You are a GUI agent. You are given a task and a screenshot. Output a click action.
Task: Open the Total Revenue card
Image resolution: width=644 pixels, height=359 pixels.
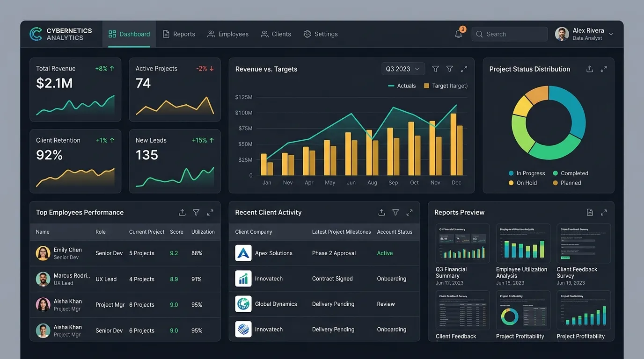click(75, 90)
